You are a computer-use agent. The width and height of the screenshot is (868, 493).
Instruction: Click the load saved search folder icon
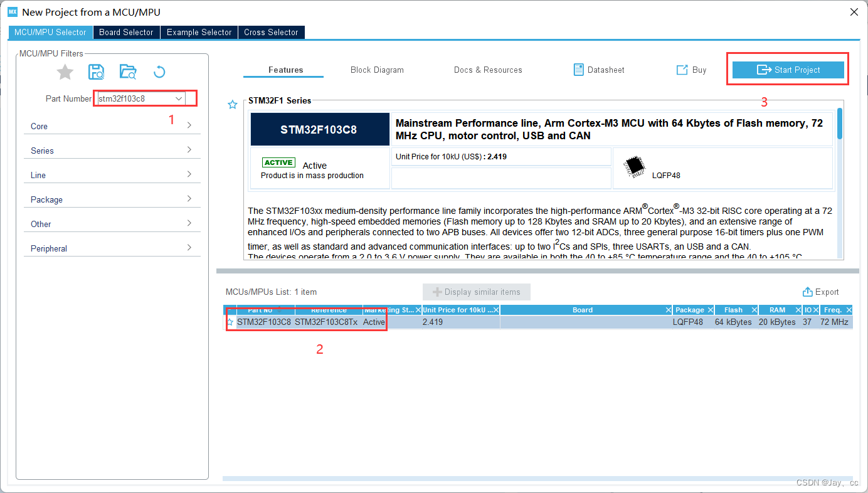coord(127,72)
